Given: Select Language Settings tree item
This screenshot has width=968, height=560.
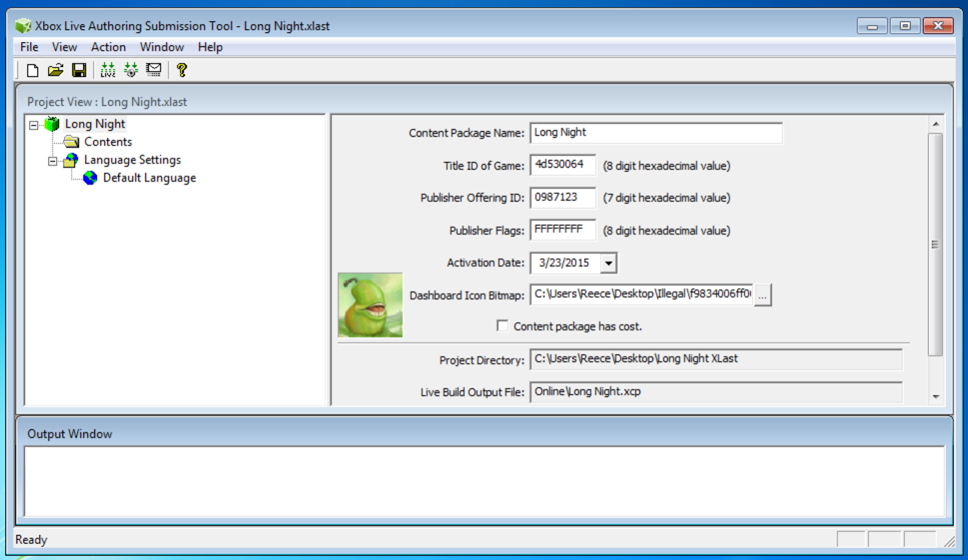Looking at the screenshot, I should [x=132, y=160].
